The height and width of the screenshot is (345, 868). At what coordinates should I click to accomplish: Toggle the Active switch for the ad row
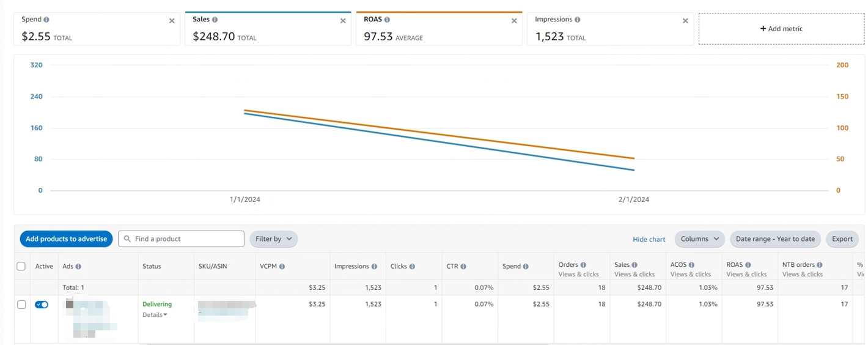[x=42, y=305]
